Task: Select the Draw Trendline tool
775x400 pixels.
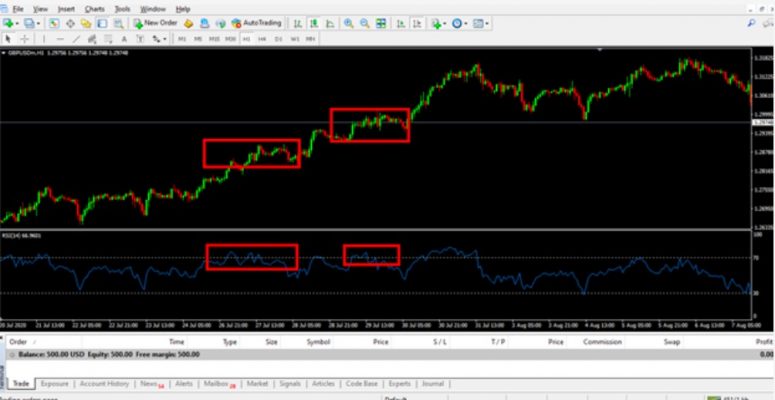Action: [x=76, y=38]
